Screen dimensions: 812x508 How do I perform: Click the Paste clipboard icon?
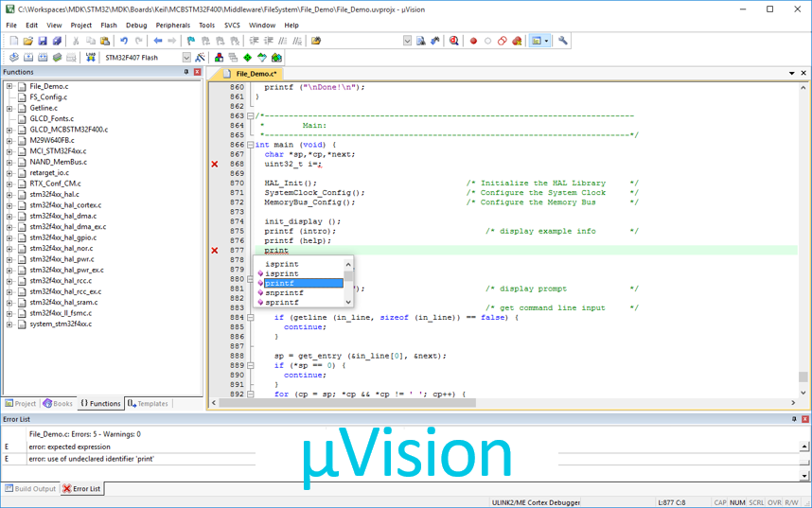105,41
